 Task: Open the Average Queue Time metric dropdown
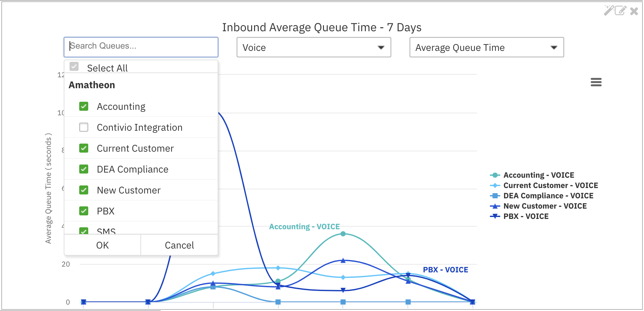click(x=486, y=47)
